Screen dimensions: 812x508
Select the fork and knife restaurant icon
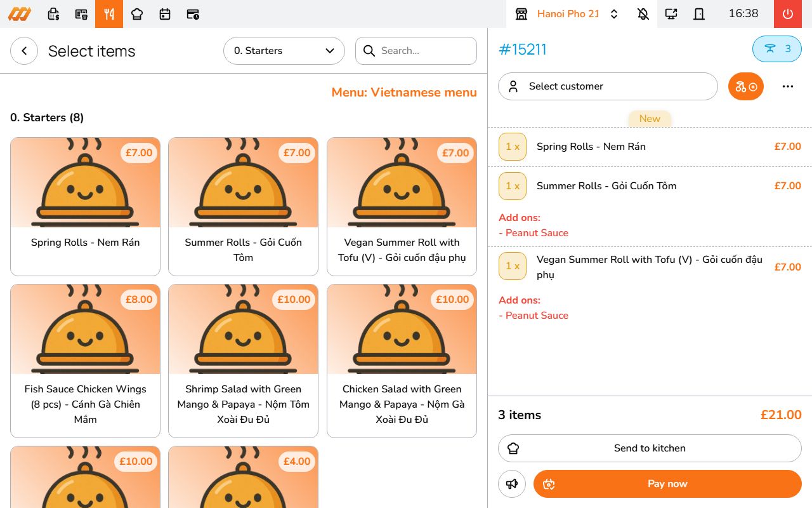[x=109, y=14]
